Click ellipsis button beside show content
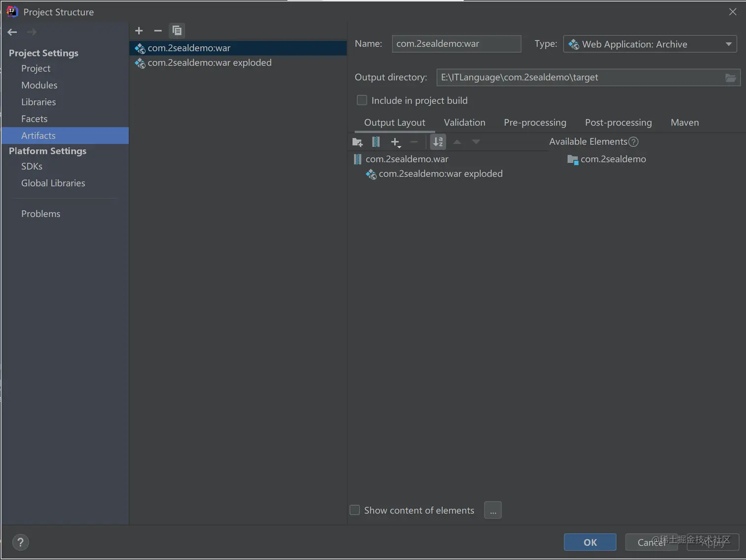The height and width of the screenshot is (560, 746). tap(493, 510)
